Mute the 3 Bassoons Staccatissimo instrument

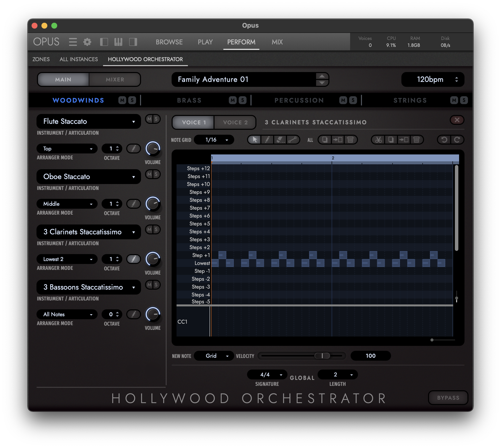click(149, 285)
